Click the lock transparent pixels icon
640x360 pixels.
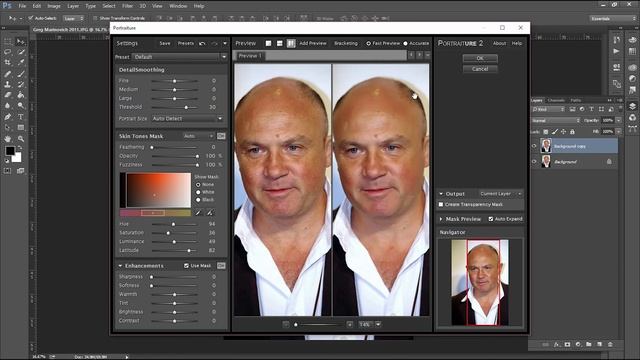click(x=546, y=132)
